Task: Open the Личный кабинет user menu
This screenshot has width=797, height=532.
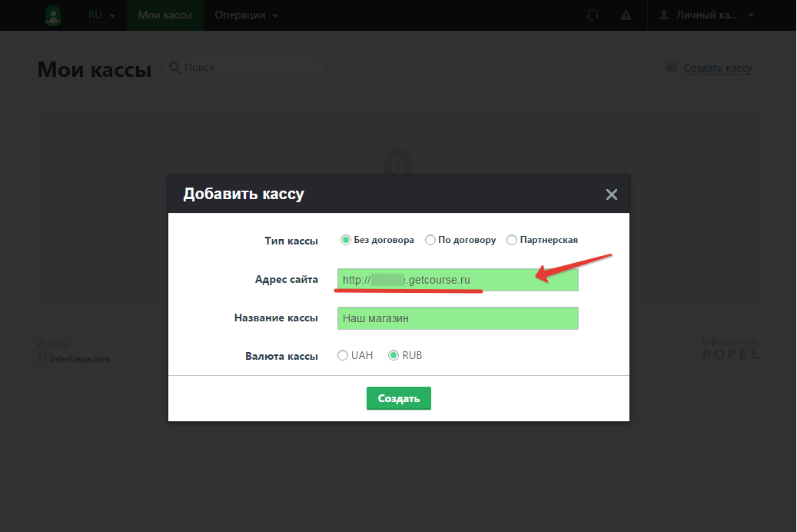Action: click(706, 15)
